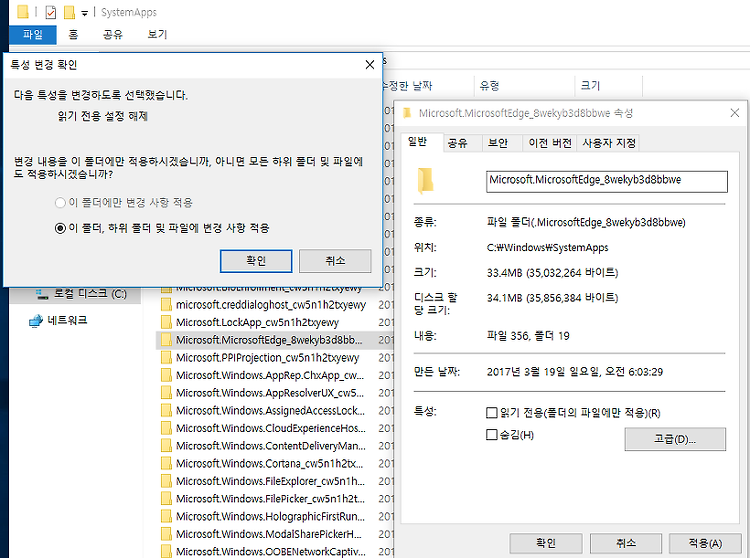Select Microsoft.Windows.ContentDeliveryMan... folder name
The width and height of the screenshot is (750, 558).
pos(271,446)
